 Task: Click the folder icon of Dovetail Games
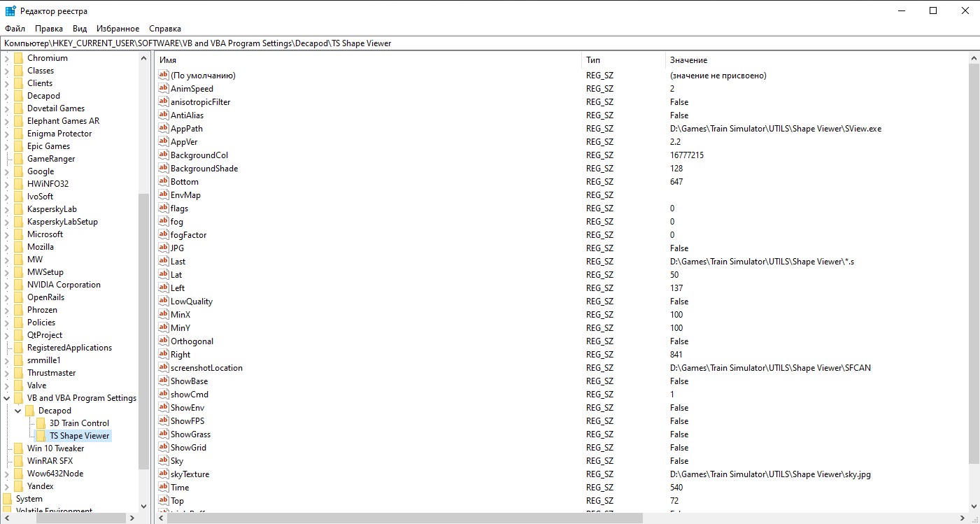click(x=18, y=108)
